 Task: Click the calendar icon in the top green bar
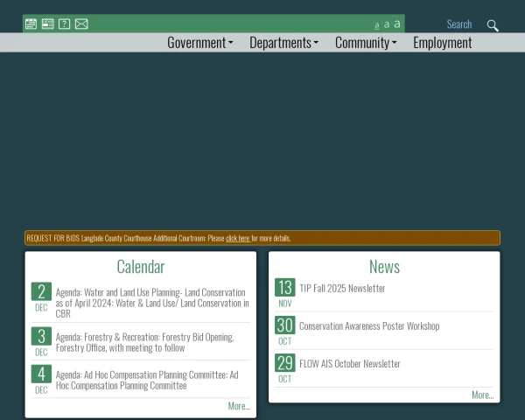pos(31,24)
